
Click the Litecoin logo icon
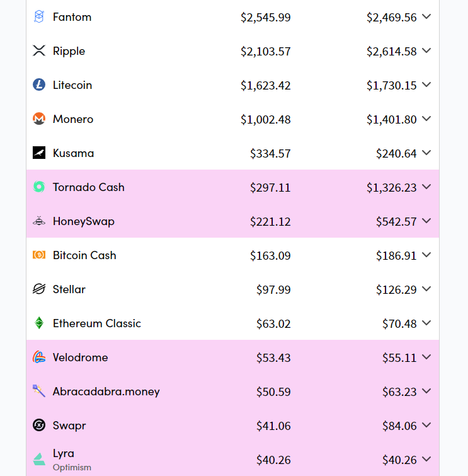[39, 84]
